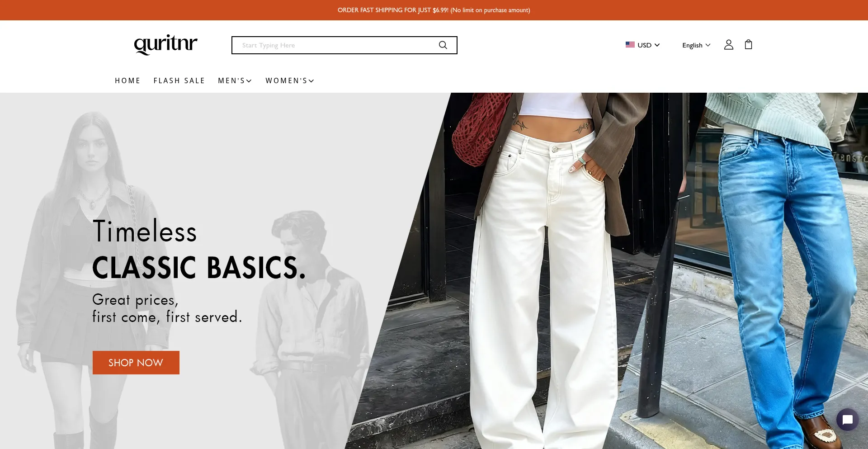This screenshot has height=449, width=868.
Task: Click the fast shipping announcement banner
Action: point(434,10)
